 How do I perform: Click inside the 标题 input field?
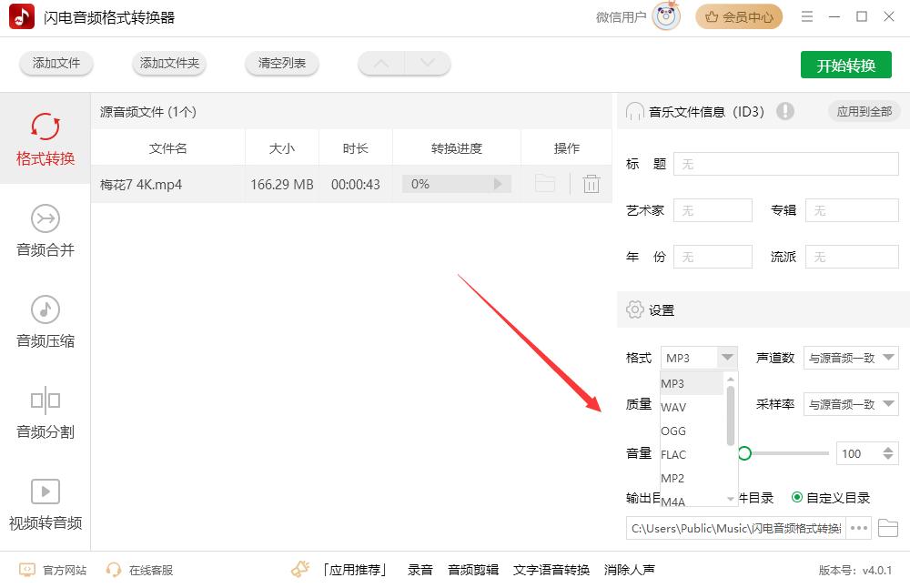coord(784,164)
